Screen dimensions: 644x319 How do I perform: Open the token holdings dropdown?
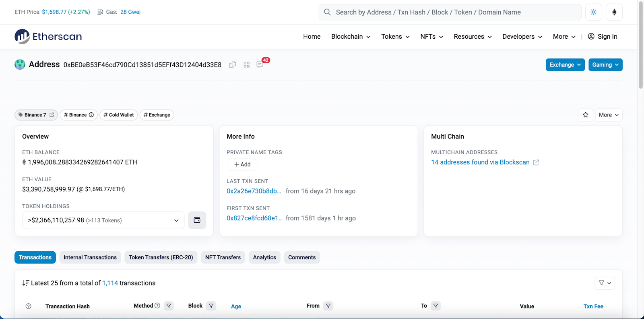click(x=103, y=220)
